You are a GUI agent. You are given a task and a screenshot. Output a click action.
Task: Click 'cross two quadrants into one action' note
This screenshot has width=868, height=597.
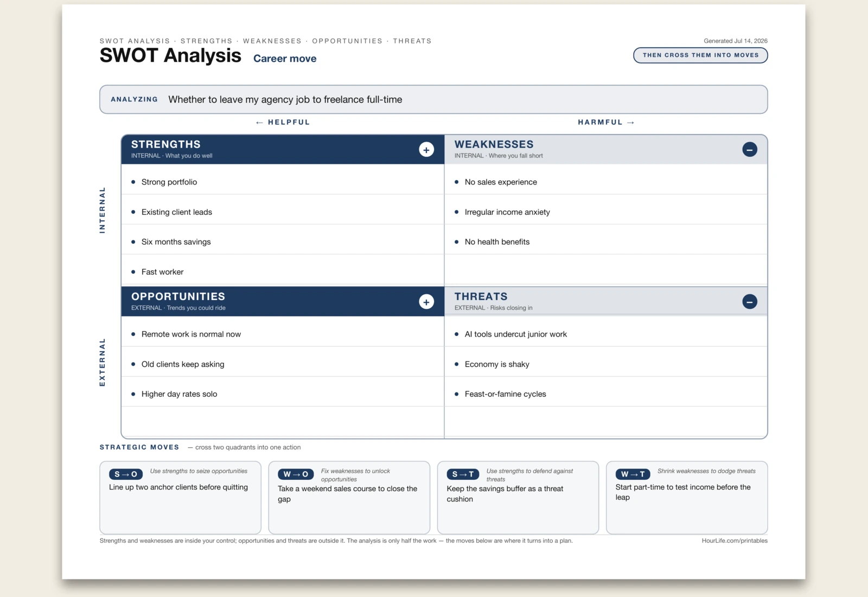pyautogui.click(x=244, y=447)
